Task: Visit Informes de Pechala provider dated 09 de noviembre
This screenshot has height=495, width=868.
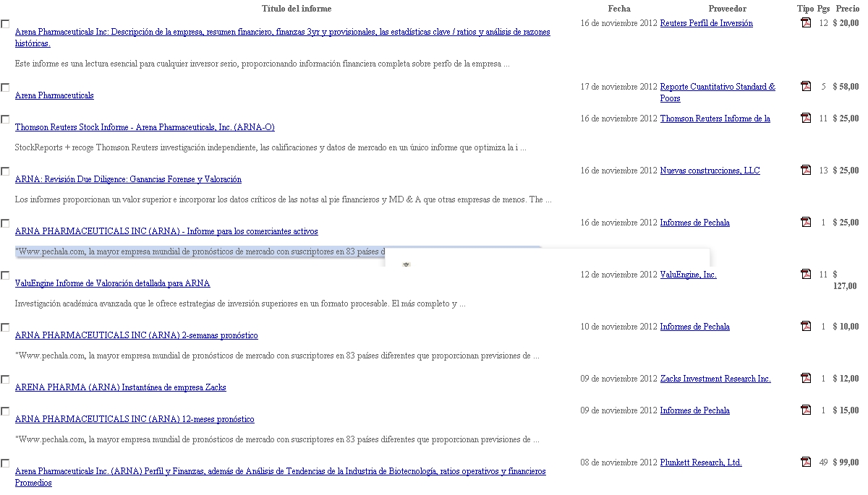Action: tap(694, 410)
